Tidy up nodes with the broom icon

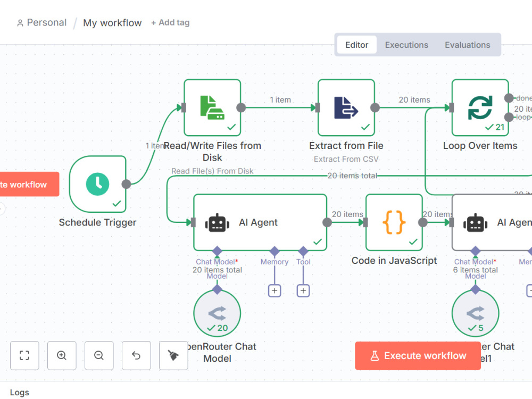pos(173,355)
